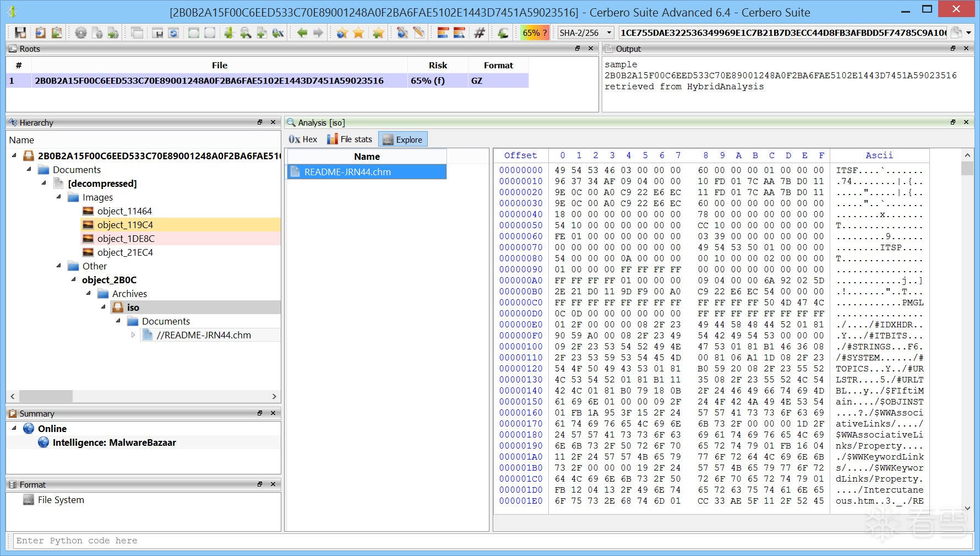Image resolution: width=980 pixels, height=556 pixels.
Task: Click the clipboard icon with green arrow
Action: click(56, 33)
